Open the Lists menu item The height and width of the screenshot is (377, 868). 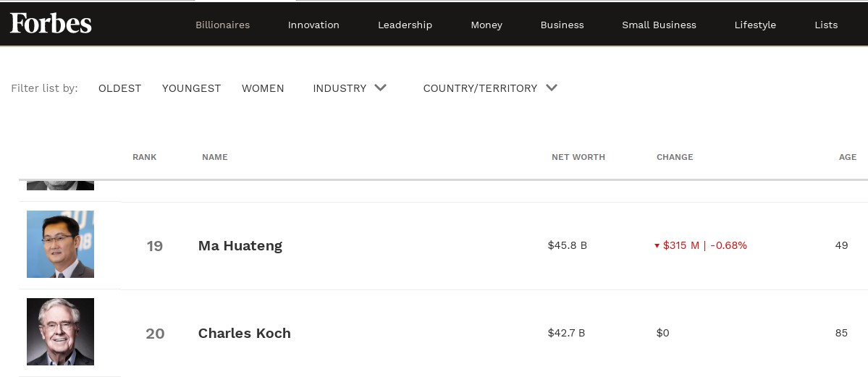point(826,25)
